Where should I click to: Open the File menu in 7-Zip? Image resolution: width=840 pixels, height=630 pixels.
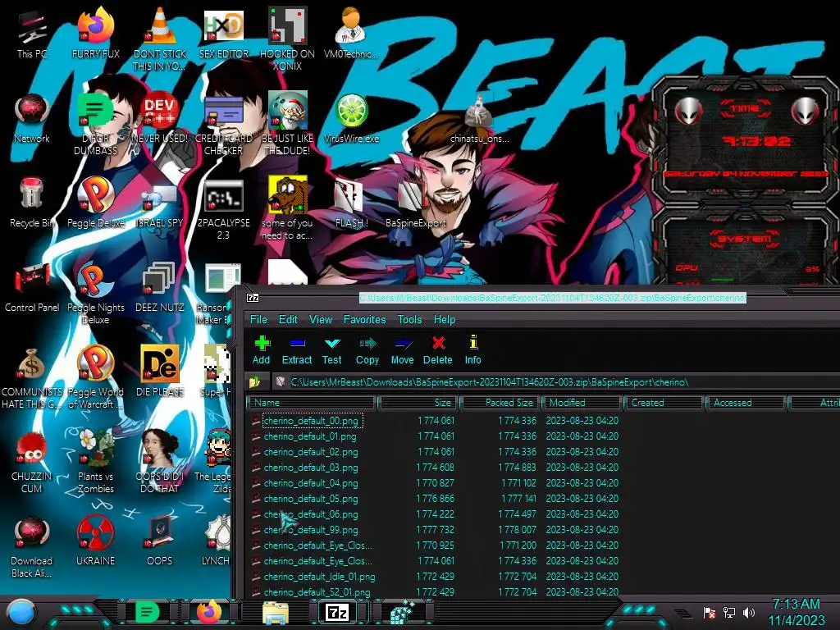click(x=258, y=319)
